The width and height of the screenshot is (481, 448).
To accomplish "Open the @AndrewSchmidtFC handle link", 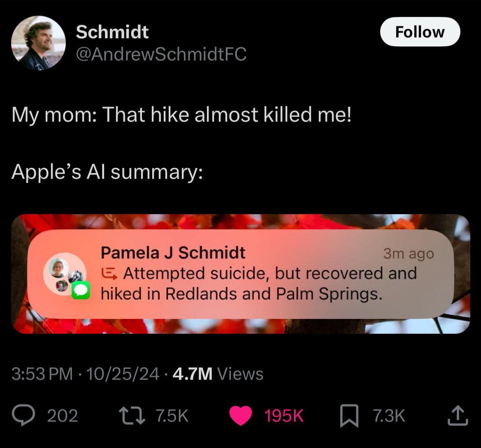I will click(161, 54).
